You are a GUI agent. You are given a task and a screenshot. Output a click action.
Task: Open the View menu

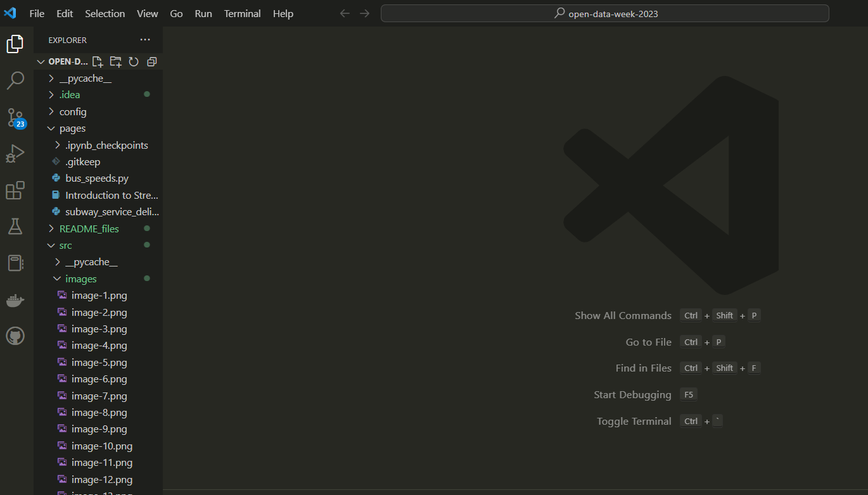[148, 13]
